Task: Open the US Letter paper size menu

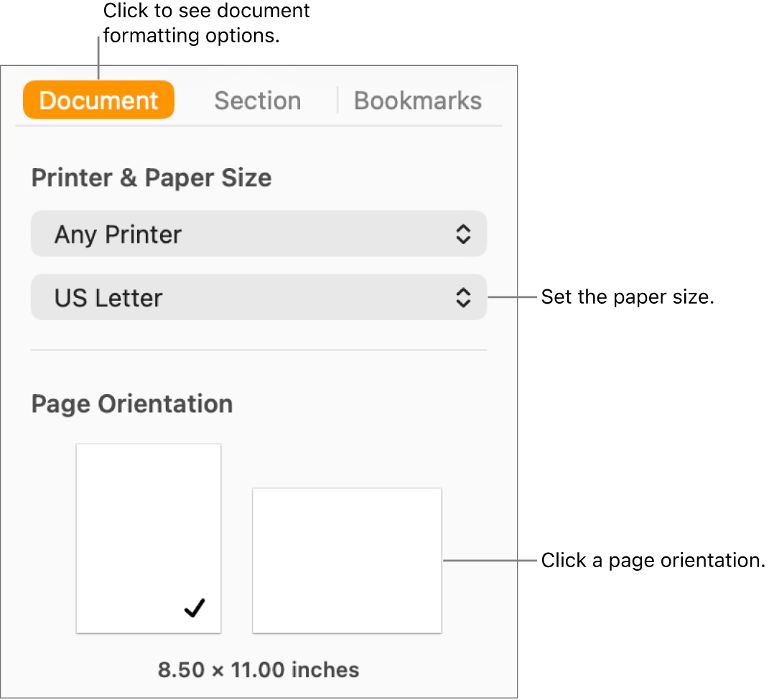Action: (x=258, y=297)
